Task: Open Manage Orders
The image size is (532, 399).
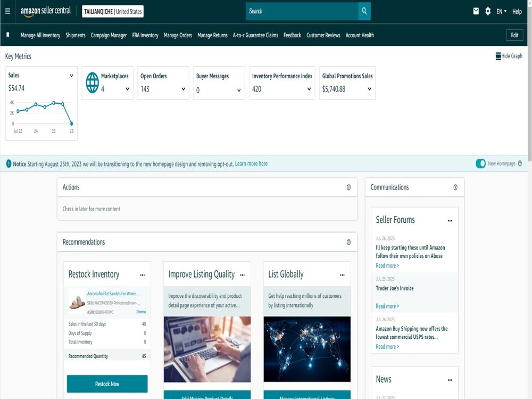Action: point(178,35)
